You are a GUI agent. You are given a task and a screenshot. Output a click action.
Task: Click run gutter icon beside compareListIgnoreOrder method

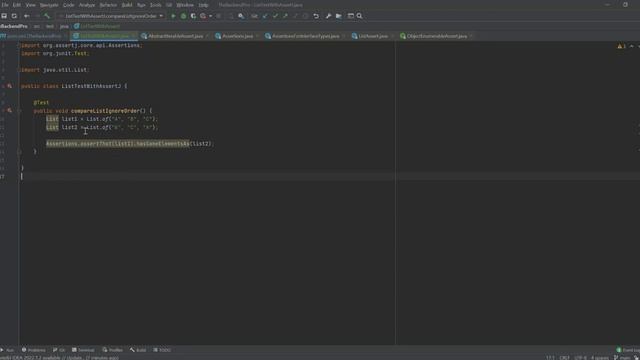coord(9,111)
